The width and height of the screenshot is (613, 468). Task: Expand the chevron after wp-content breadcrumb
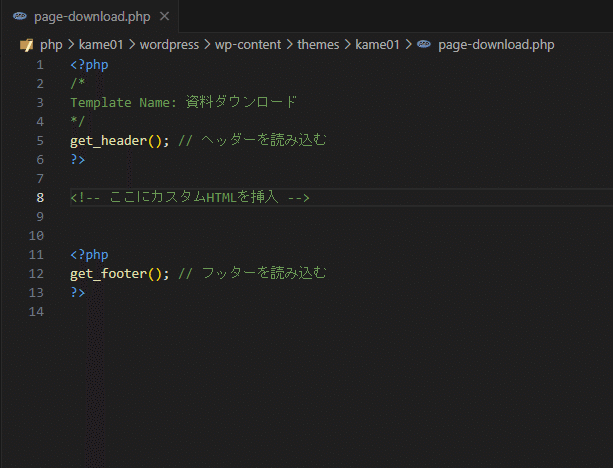[289, 45]
